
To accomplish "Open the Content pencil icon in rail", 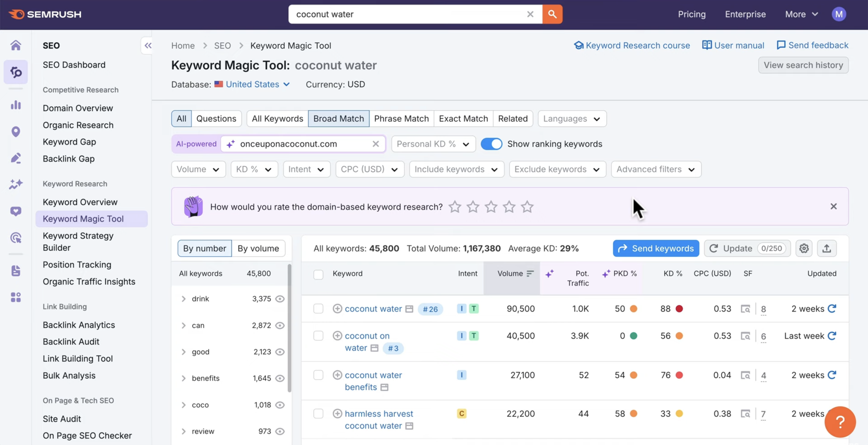I will (x=15, y=158).
